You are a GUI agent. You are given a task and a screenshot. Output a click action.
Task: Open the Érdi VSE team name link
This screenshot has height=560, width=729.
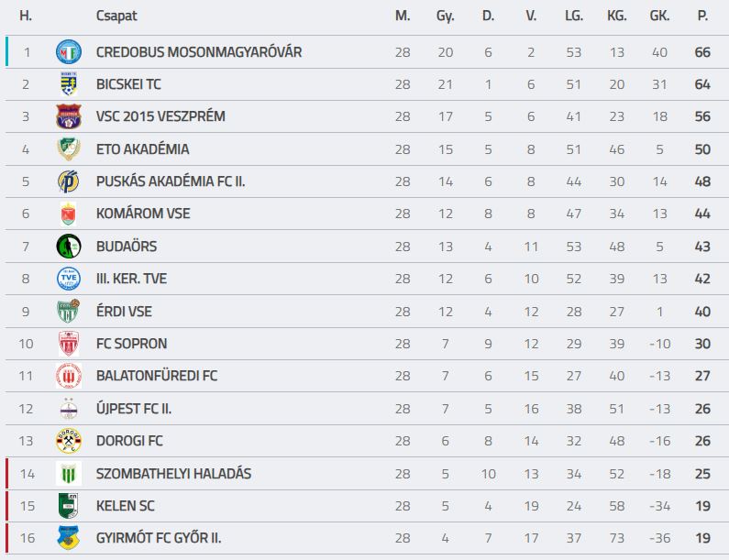(x=124, y=311)
